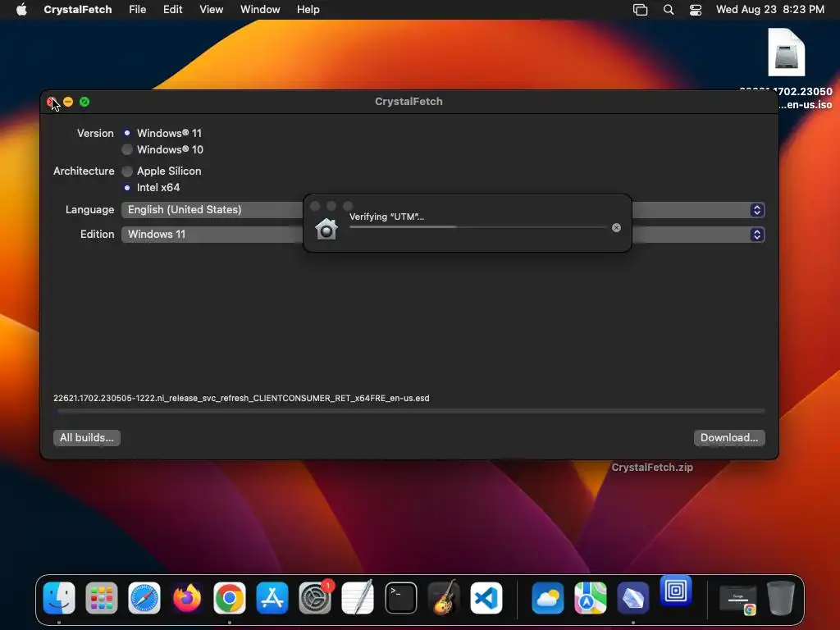Choose Windows 10 as the version
This screenshot has width=840, height=630.
coord(127,149)
